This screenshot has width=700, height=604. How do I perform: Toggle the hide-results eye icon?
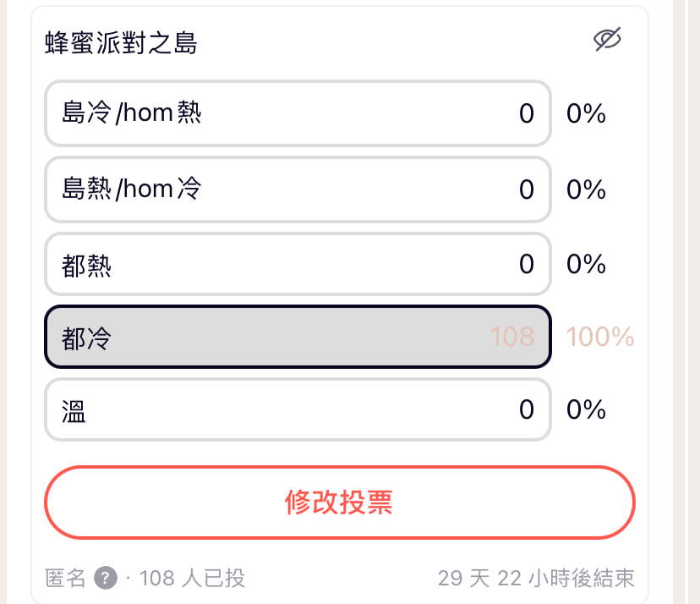coord(607,40)
